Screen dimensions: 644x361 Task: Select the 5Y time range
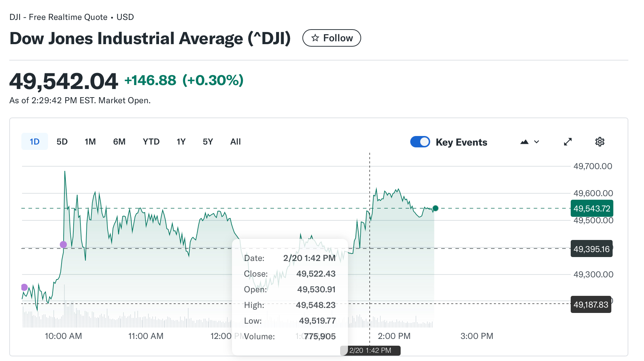coord(208,142)
